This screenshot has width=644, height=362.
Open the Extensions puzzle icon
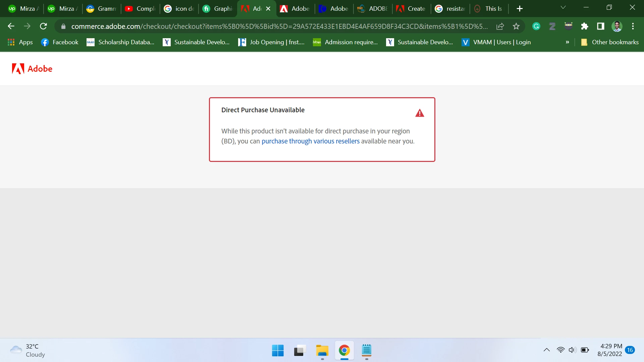585,26
